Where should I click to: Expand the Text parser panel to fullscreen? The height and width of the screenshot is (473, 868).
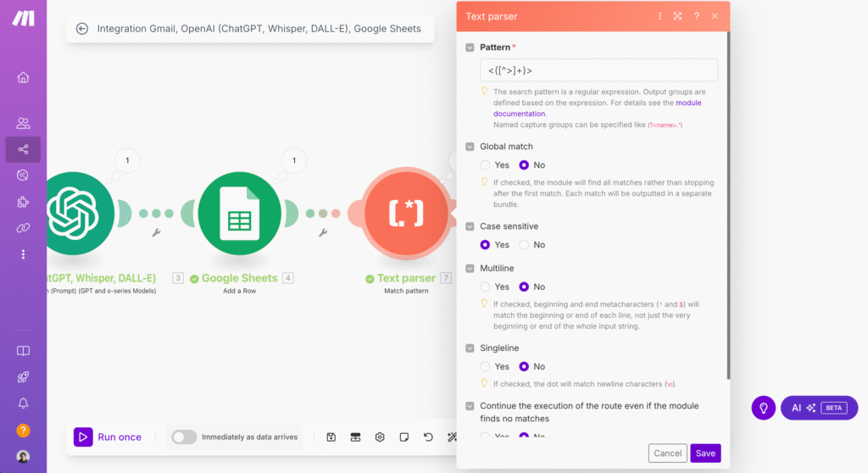677,17
